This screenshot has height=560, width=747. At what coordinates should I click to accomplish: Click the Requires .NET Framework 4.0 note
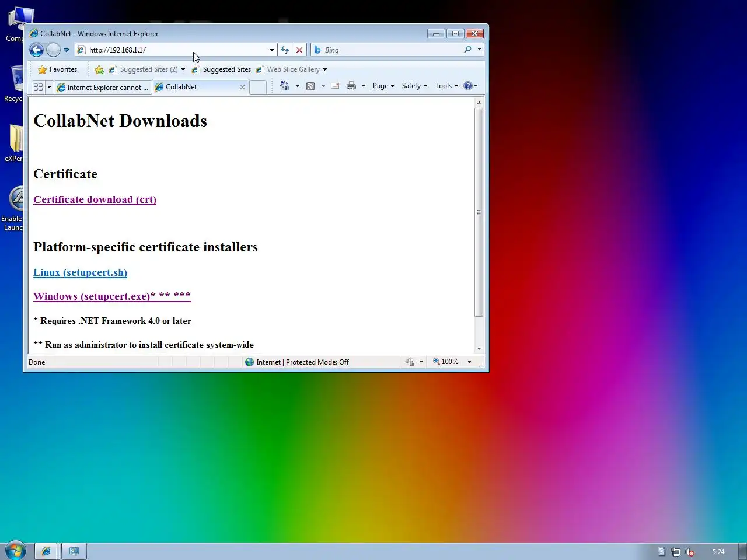pos(112,321)
